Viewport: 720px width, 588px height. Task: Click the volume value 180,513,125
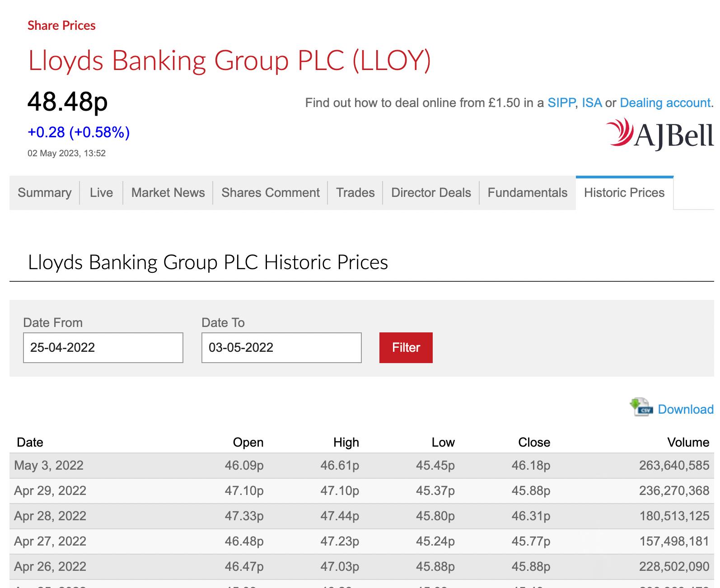click(x=674, y=516)
